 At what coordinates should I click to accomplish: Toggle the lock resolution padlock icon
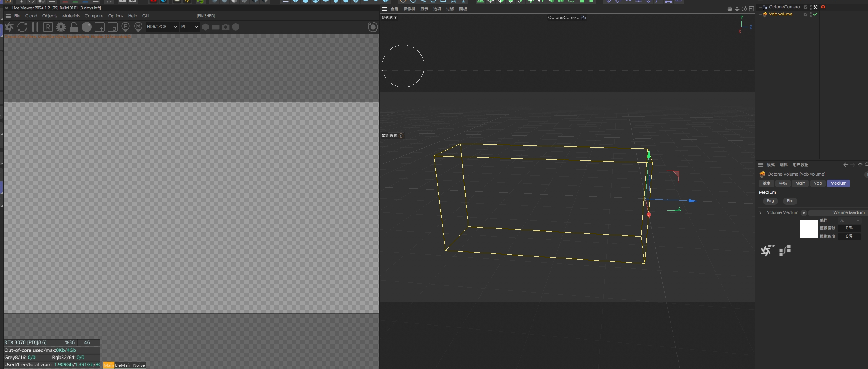point(74,27)
